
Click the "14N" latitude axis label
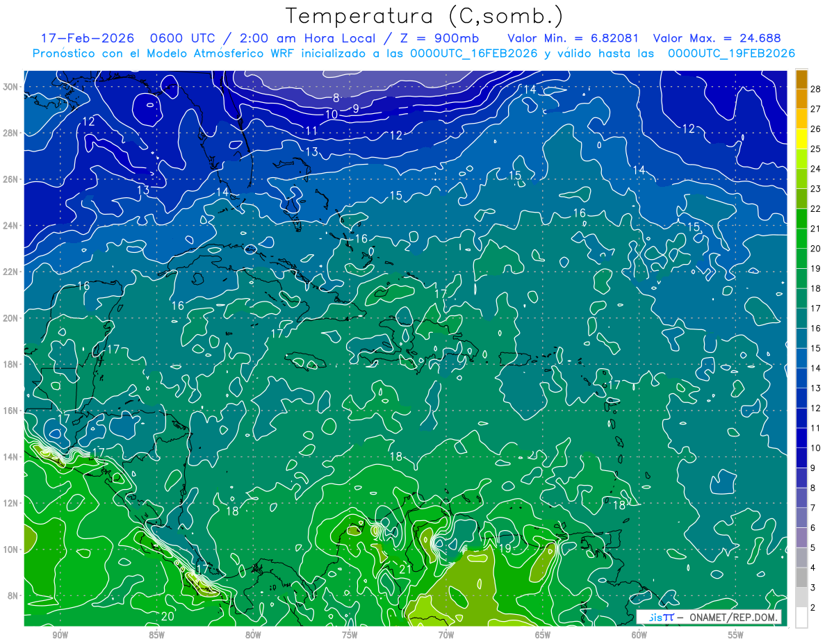11,456
